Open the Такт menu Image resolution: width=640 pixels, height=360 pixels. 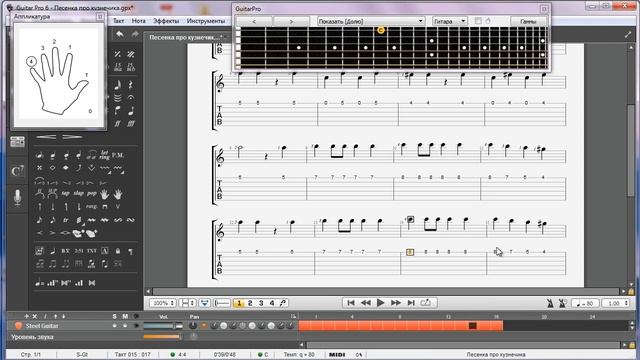(118, 21)
